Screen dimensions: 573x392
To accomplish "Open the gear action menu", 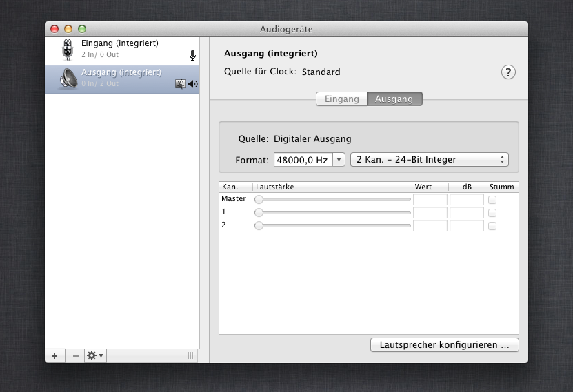I will (x=95, y=355).
